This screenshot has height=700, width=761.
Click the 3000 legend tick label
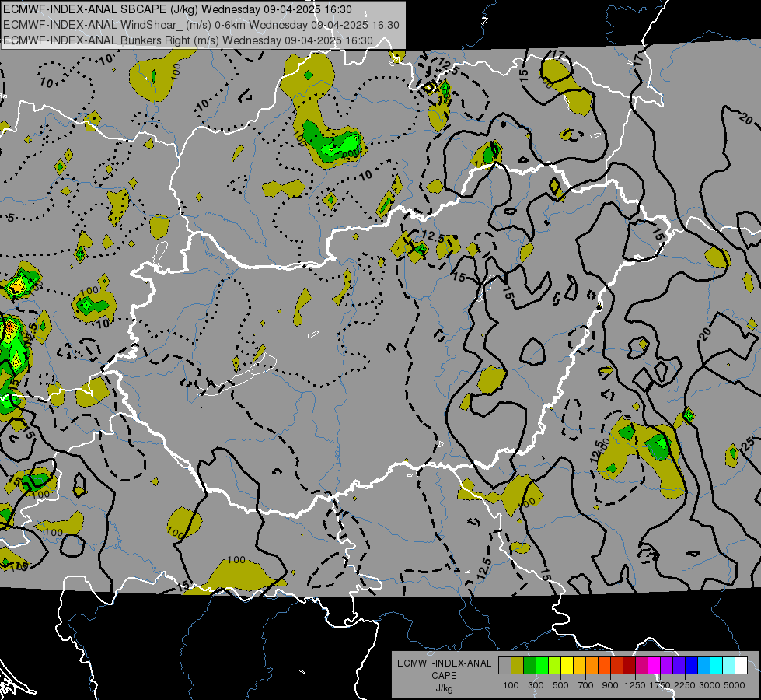pyautogui.click(x=710, y=685)
